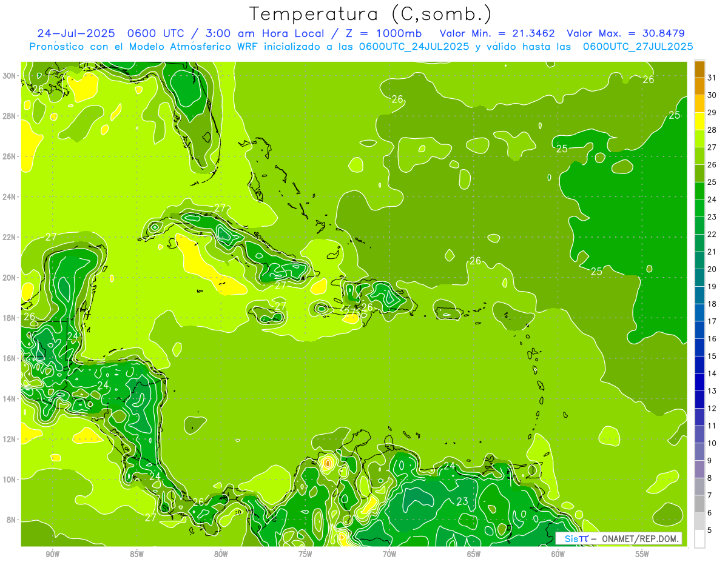
Task: Click the value 6 on color legend
Action: tap(710, 513)
